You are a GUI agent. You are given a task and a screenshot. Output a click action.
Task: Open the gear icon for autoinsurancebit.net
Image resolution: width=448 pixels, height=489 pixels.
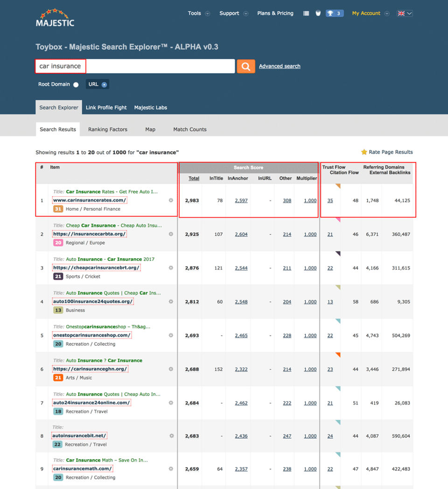(171, 436)
